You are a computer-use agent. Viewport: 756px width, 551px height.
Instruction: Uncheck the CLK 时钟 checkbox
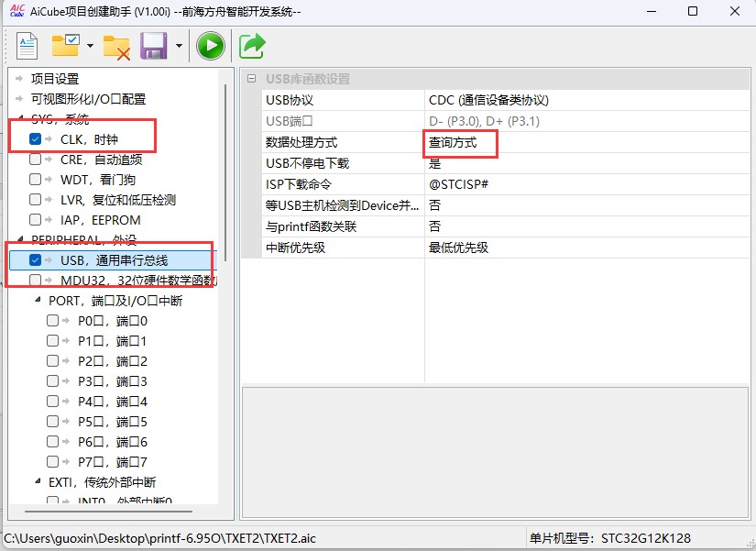pos(35,139)
